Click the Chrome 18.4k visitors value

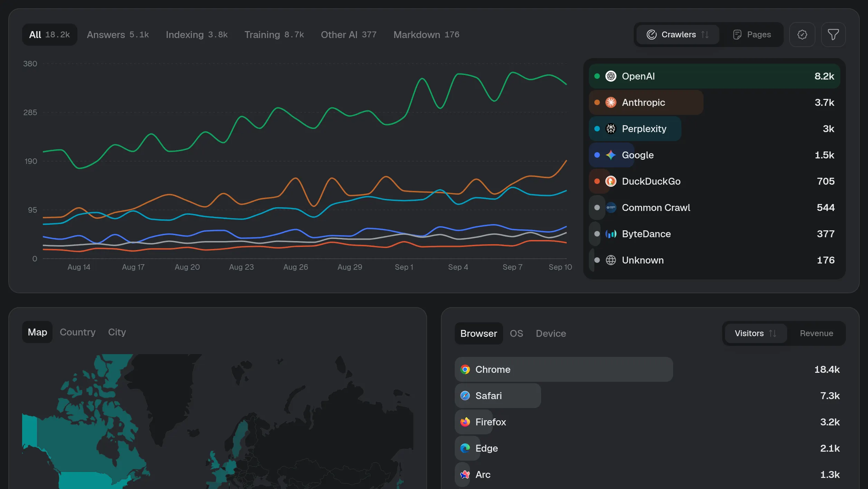tap(827, 369)
